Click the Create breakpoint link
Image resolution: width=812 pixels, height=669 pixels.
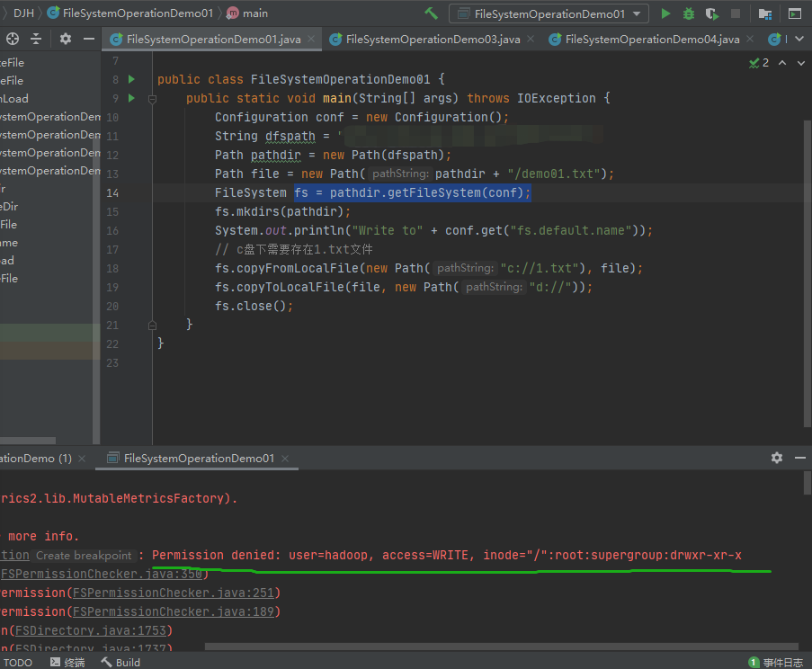(84, 556)
